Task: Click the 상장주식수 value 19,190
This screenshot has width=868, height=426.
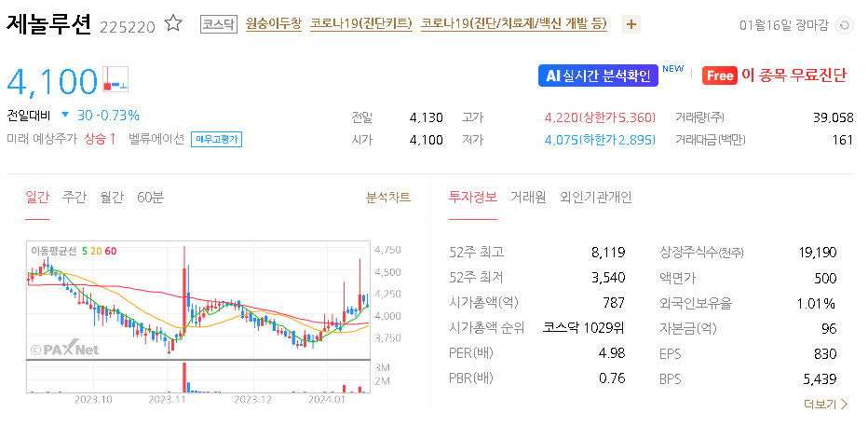Action: (x=818, y=253)
